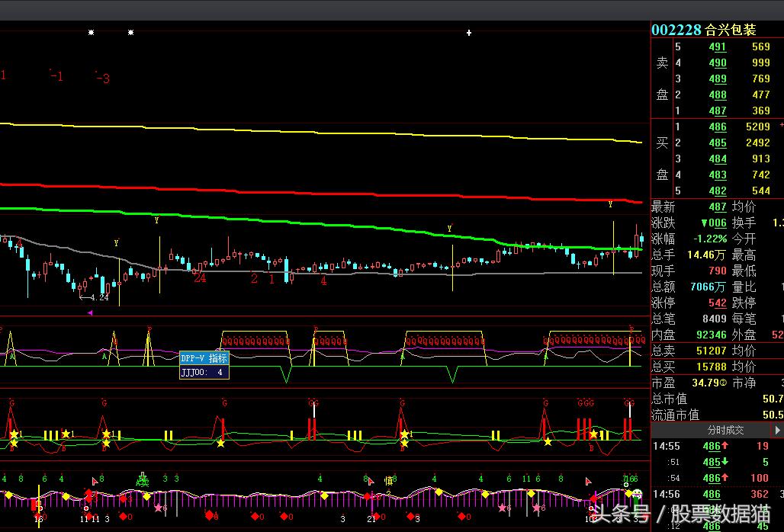Select sell level 1 price 487 in order book
This screenshot has height=532, width=784.
pyautogui.click(x=718, y=111)
